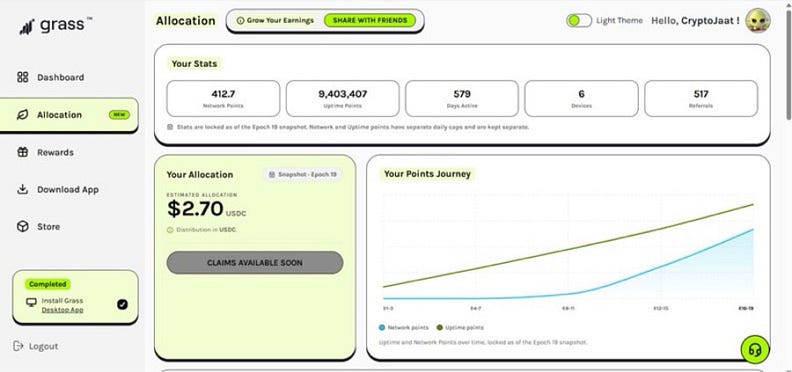The width and height of the screenshot is (792, 372).
Task: Open the Desktop App link
Action: coord(63,310)
